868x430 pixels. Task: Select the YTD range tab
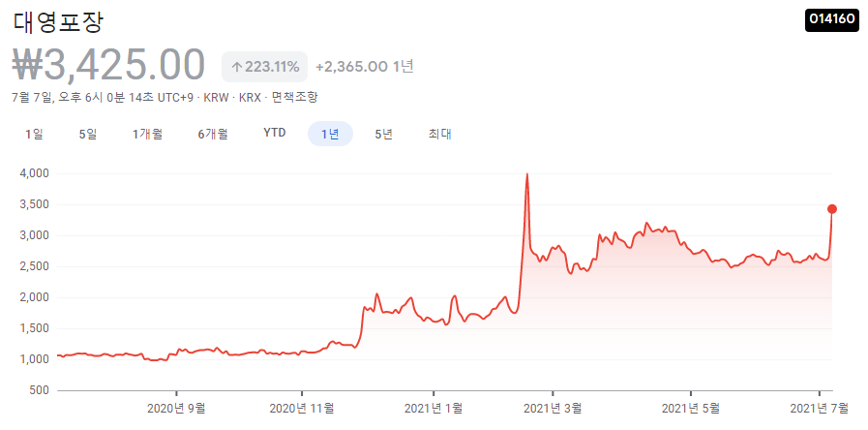[x=275, y=133]
